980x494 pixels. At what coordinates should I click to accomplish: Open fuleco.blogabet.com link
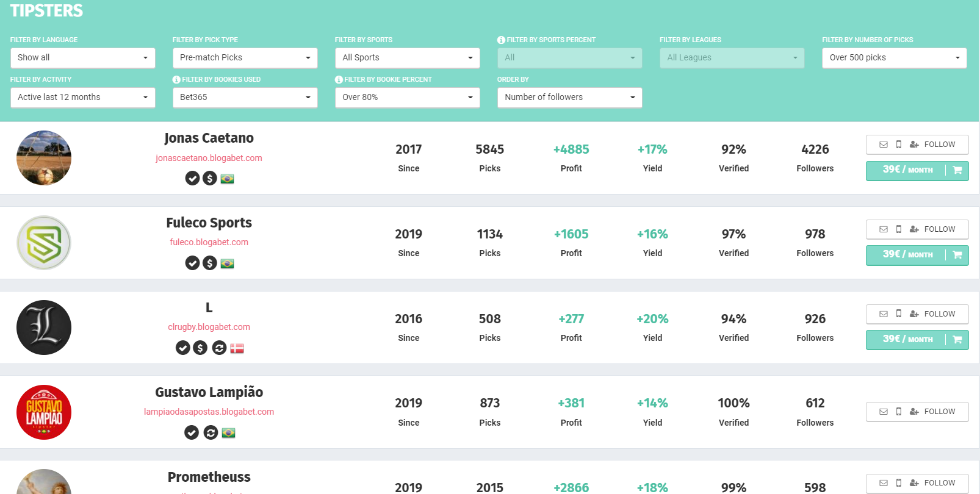click(209, 242)
